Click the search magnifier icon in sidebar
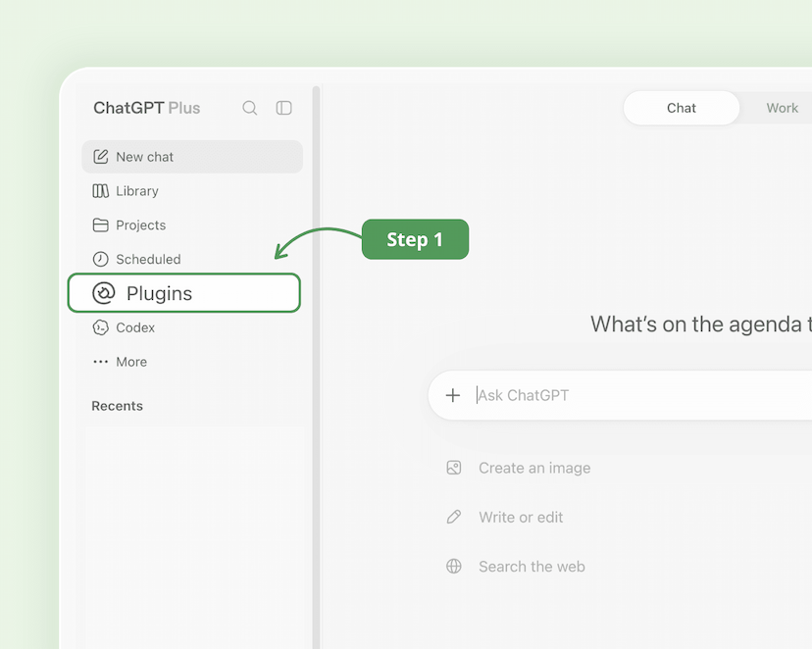 (x=250, y=108)
